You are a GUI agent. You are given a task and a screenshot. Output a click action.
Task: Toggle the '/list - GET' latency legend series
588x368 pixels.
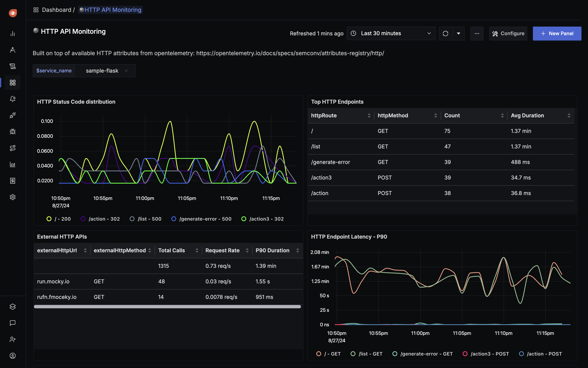point(367,354)
